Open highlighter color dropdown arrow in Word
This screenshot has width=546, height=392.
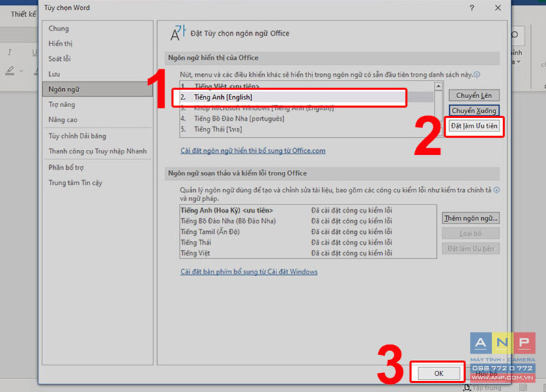pos(22,72)
